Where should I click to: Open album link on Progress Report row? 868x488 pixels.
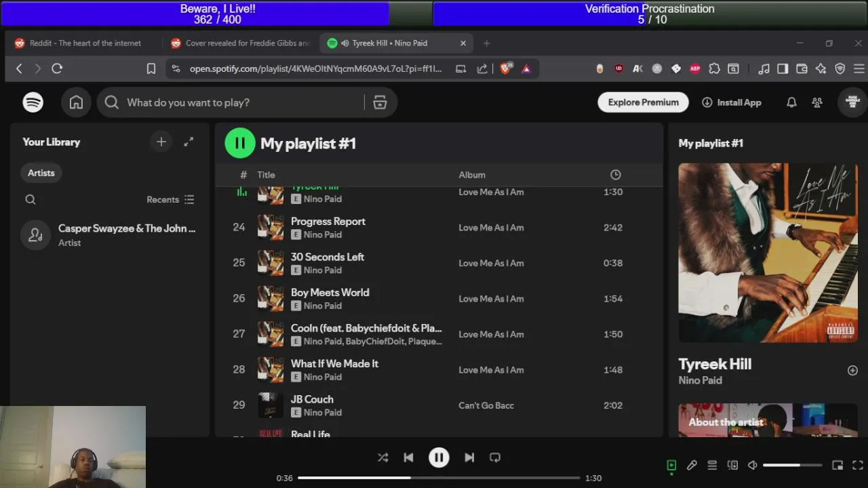pyautogui.click(x=491, y=228)
